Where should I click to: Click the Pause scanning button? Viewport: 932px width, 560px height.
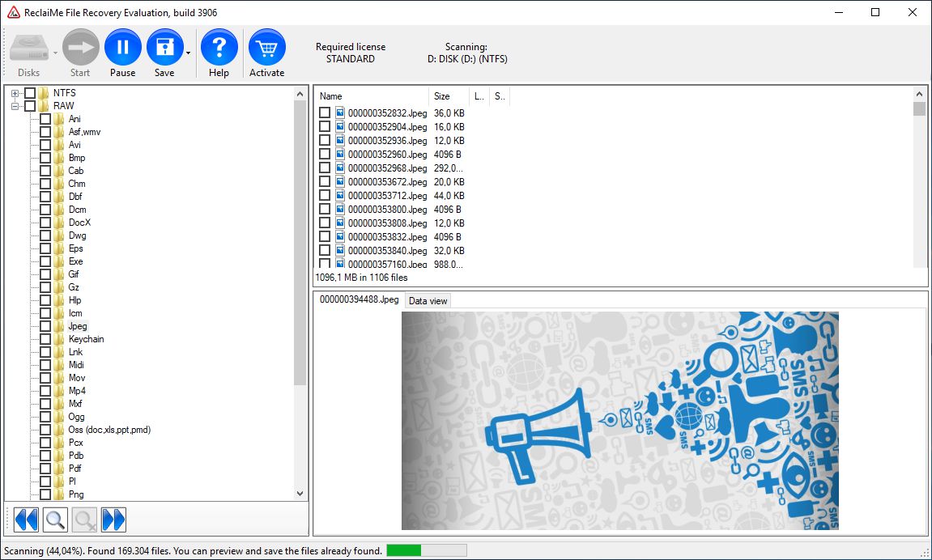pyautogui.click(x=123, y=48)
